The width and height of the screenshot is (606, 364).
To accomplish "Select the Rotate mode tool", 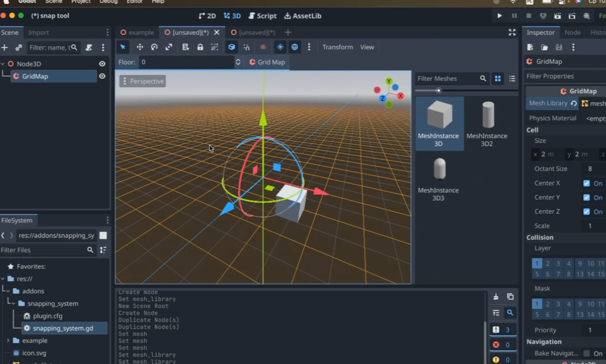I will click(154, 47).
